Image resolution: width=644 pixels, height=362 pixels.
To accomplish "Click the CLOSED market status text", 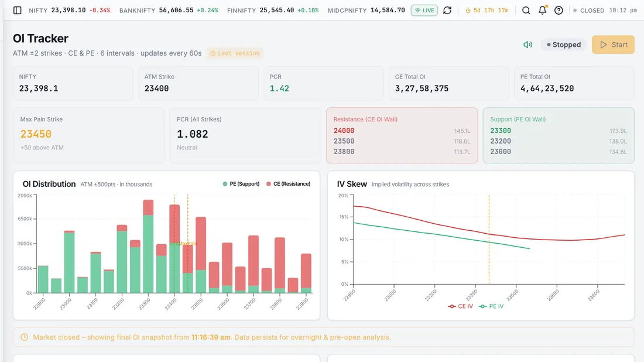I will coord(592,11).
